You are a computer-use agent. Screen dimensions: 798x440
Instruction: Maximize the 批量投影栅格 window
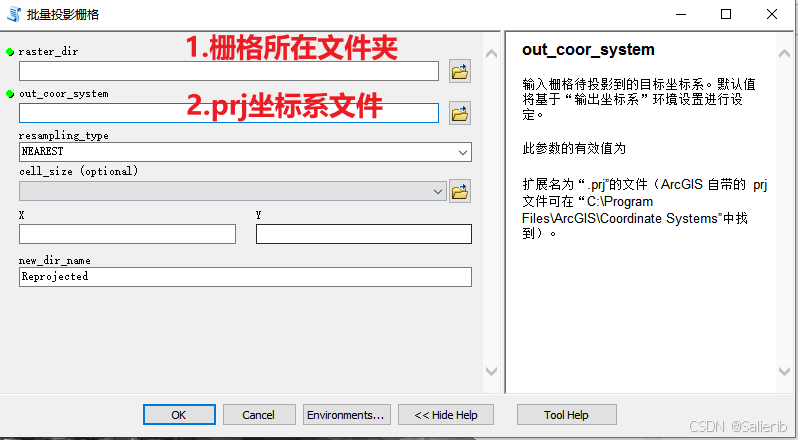(726, 14)
